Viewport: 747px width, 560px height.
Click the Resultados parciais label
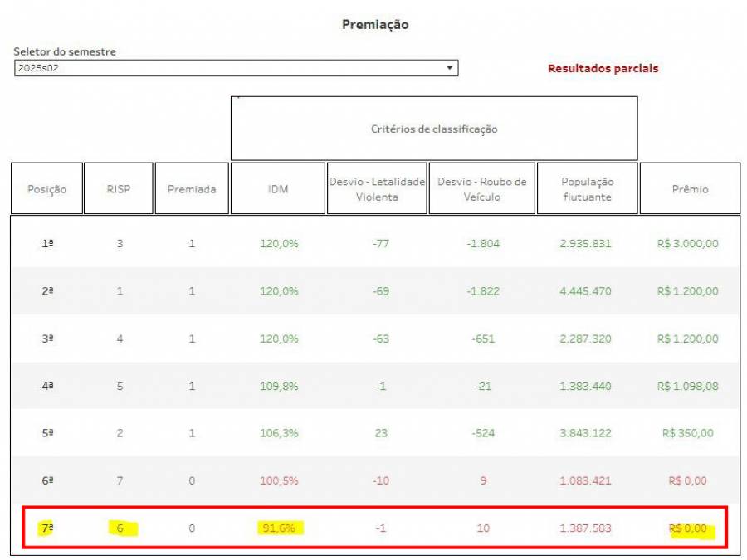(x=603, y=69)
